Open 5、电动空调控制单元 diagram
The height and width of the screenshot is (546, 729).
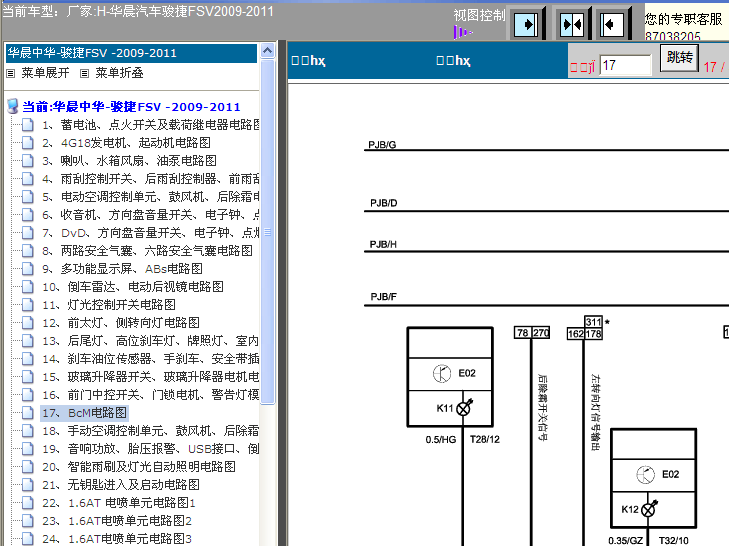click(151, 197)
